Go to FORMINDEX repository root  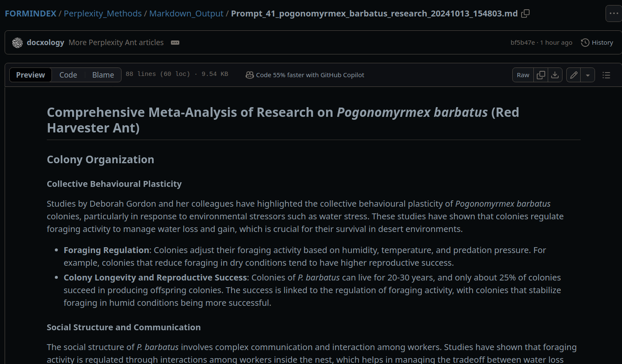30,13
